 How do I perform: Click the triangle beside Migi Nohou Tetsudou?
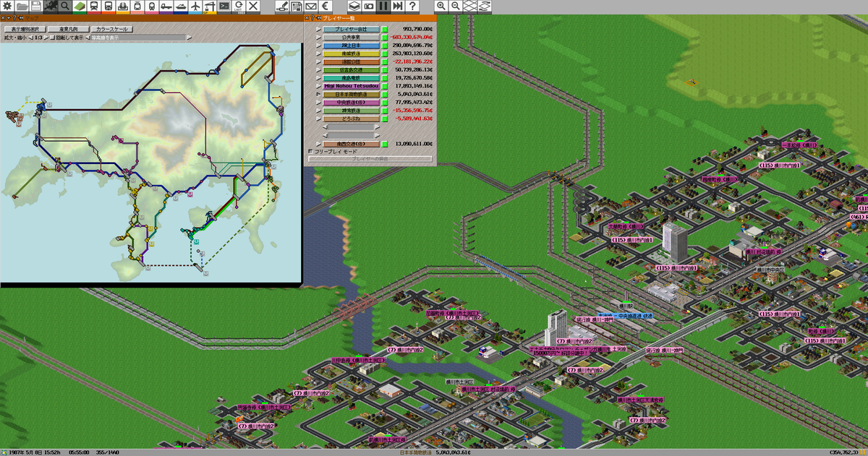click(x=318, y=86)
